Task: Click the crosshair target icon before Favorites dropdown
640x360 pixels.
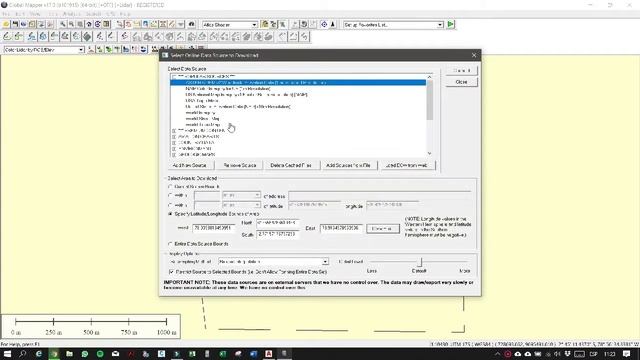Action: [324, 24]
